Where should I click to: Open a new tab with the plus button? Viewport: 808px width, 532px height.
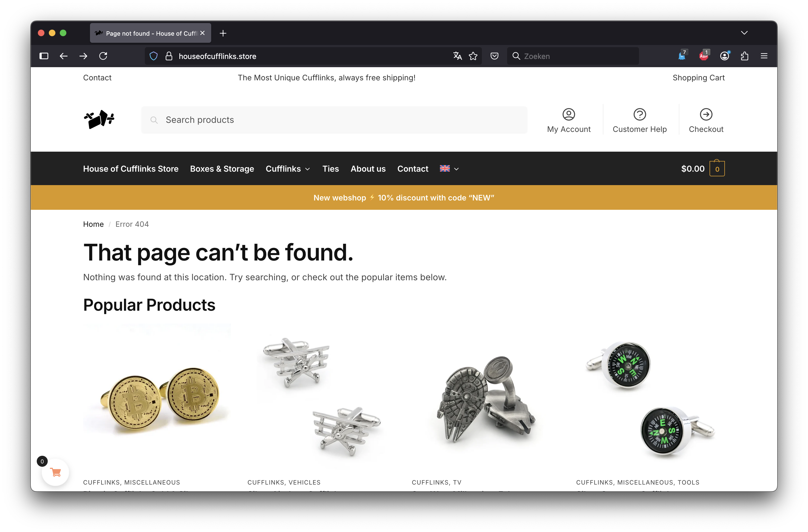point(223,33)
